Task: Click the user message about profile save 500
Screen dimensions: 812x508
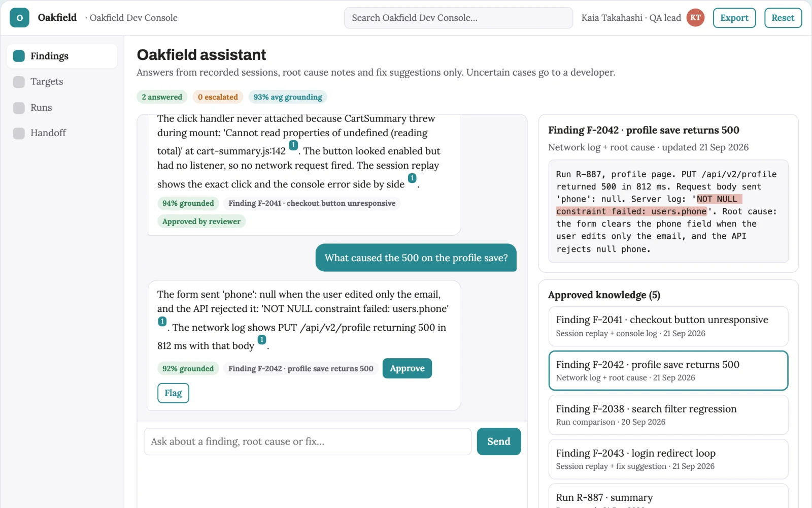Action: (x=416, y=258)
